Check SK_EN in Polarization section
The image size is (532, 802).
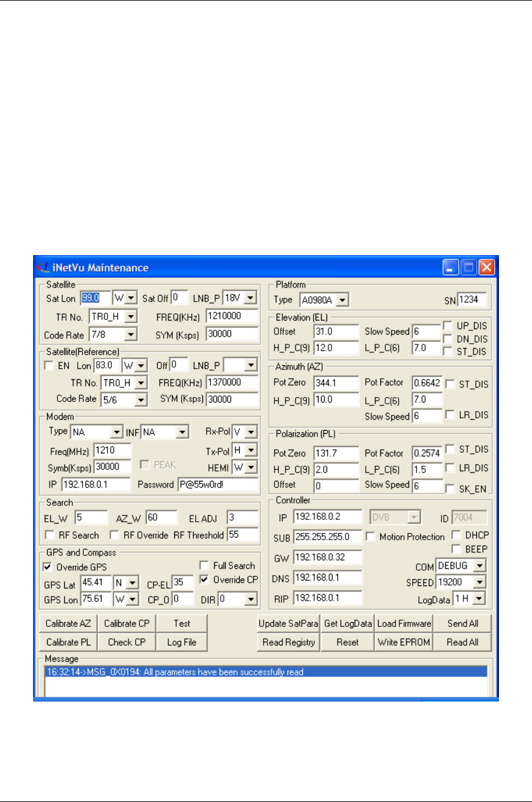[449, 488]
